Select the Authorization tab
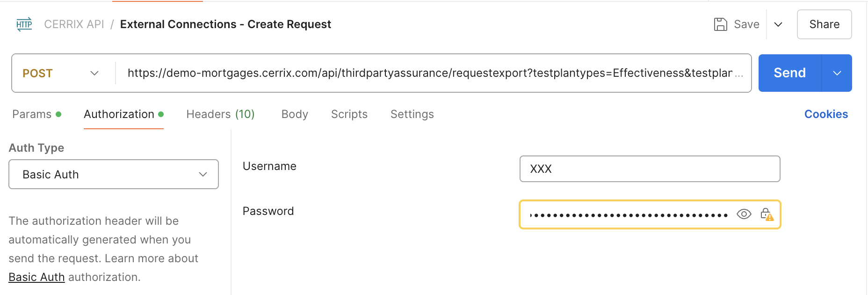The width and height of the screenshot is (868, 295). click(x=119, y=114)
